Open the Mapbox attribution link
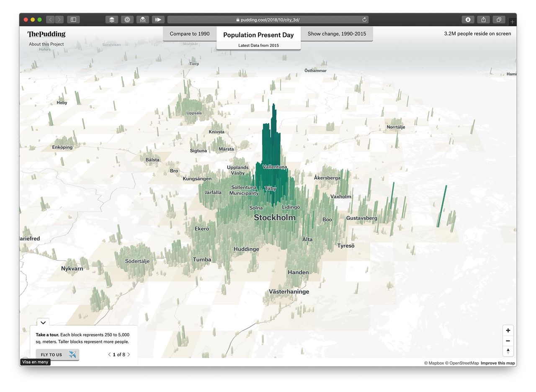Screen dimensions: 536x392 click(434, 363)
